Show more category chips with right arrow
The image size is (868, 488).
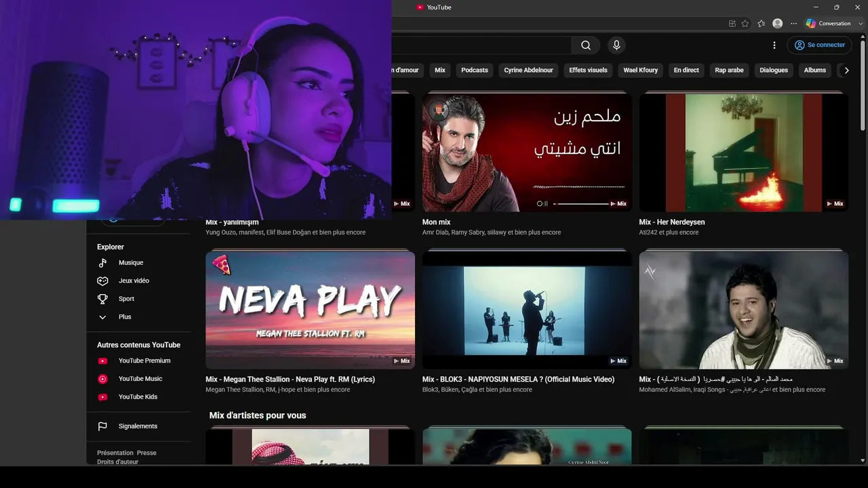coord(846,70)
